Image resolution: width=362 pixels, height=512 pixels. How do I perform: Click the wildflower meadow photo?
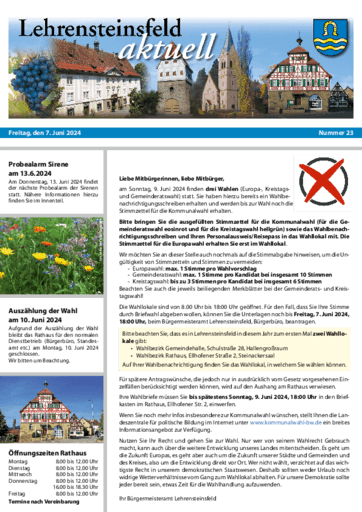[52, 256]
